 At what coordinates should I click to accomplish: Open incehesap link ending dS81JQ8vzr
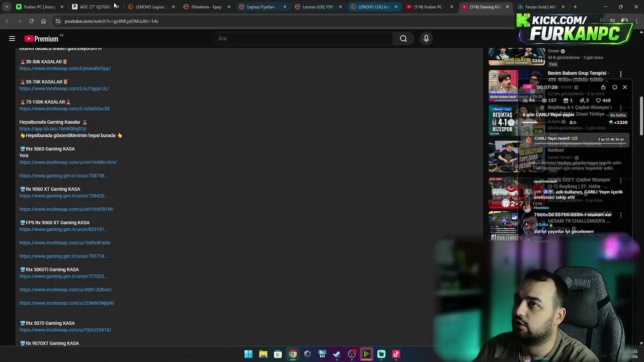(x=65, y=290)
